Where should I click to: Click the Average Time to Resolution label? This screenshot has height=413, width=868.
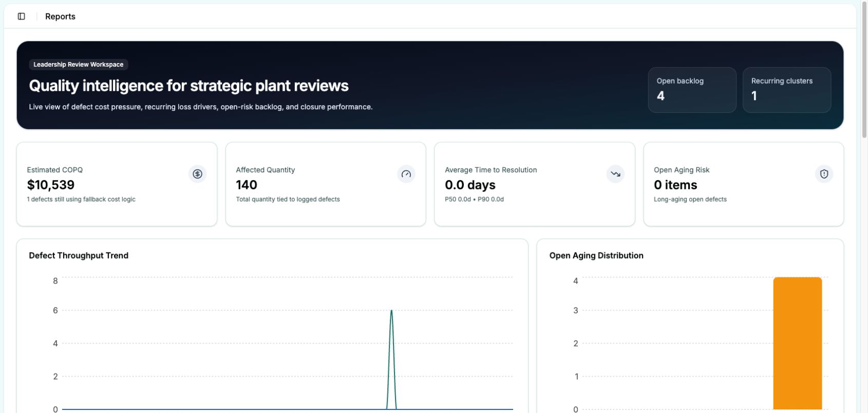(491, 170)
